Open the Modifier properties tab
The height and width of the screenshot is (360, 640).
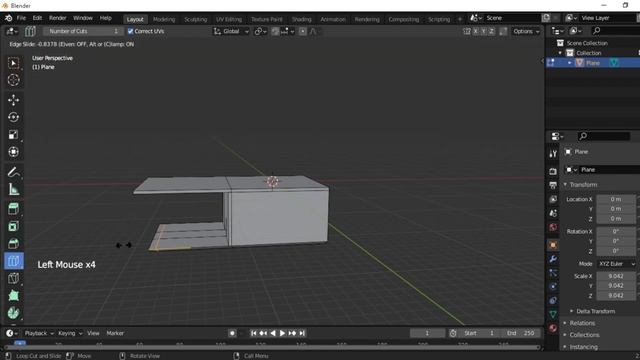point(553,259)
